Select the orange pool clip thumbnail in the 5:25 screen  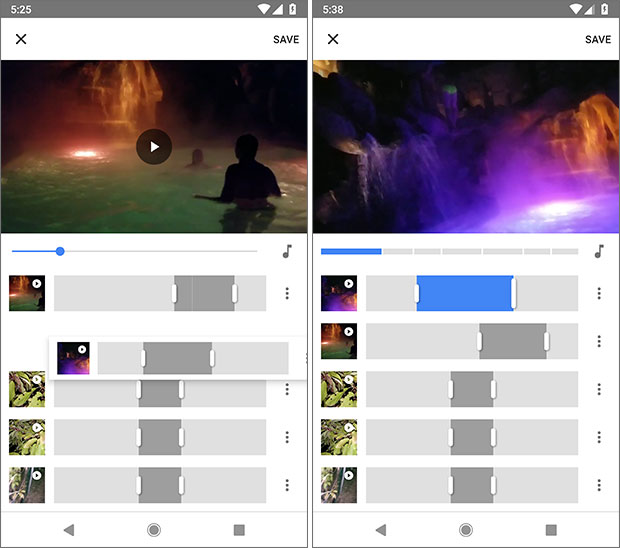tap(27, 293)
